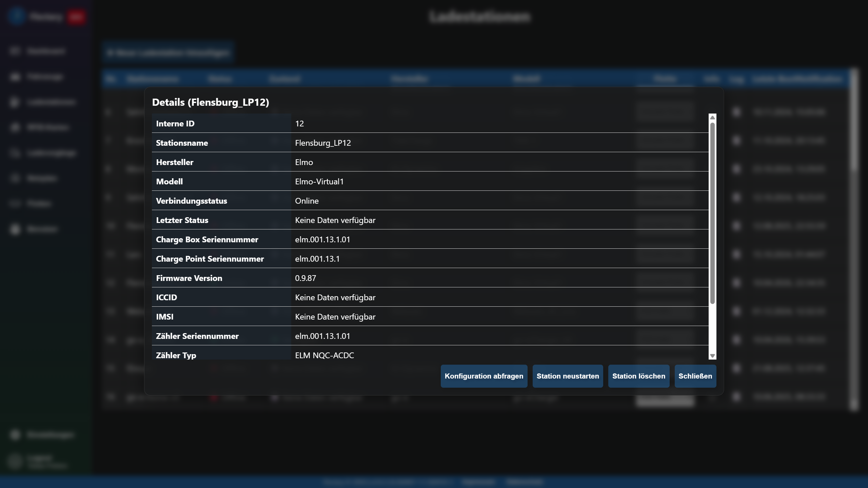The image size is (868, 488).
Task: Click the add new charging station button above the table
Action: click(168, 53)
